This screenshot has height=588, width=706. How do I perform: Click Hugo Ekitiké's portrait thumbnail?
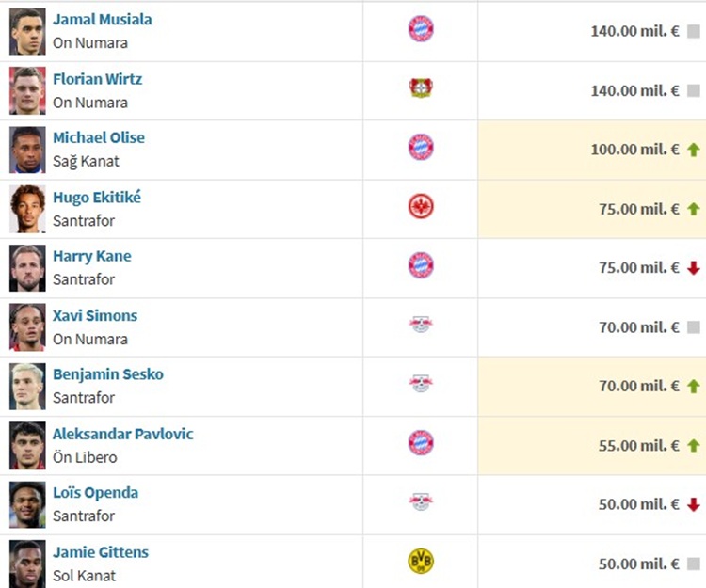tap(27, 209)
